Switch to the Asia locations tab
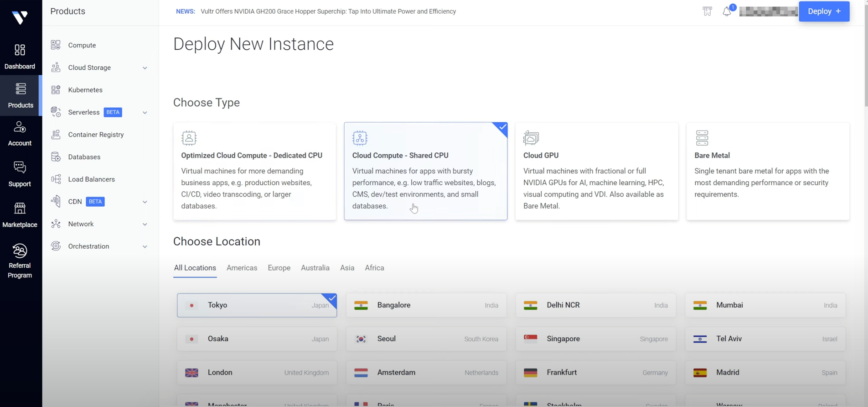868x407 pixels. pos(346,268)
